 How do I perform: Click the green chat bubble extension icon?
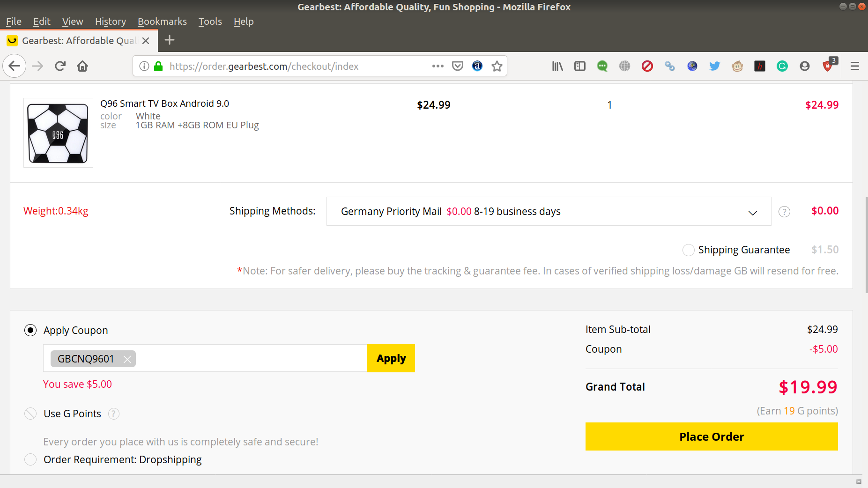(x=602, y=66)
